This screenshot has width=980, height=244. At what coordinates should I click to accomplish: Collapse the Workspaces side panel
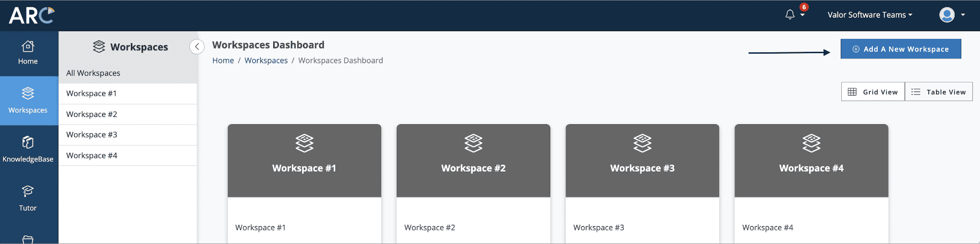tap(197, 46)
